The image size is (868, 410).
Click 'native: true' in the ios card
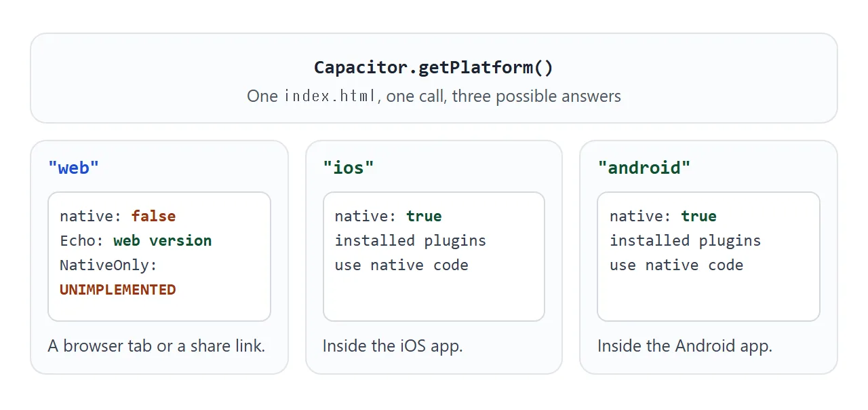(389, 217)
